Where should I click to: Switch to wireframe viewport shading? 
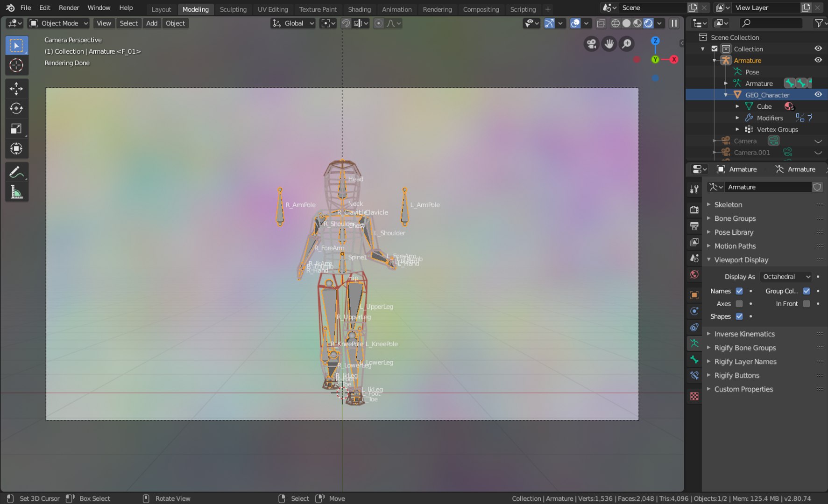[616, 23]
